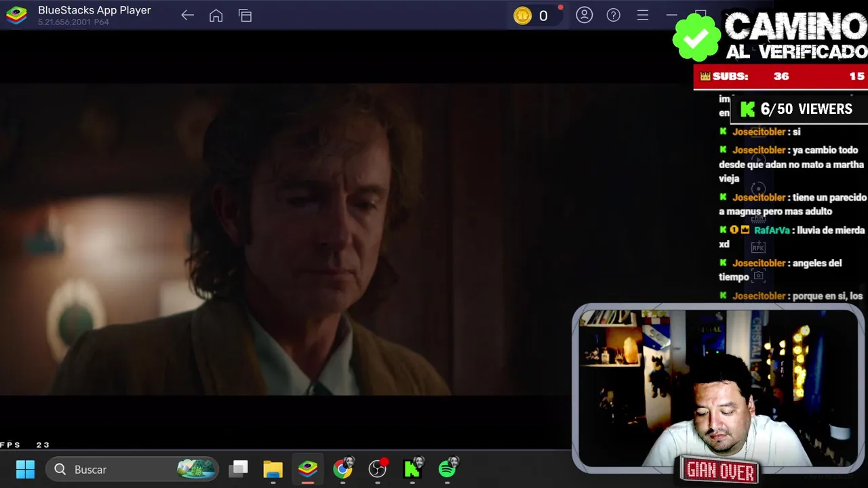
Task: Minimize the BlueStacks window
Action: (671, 15)
